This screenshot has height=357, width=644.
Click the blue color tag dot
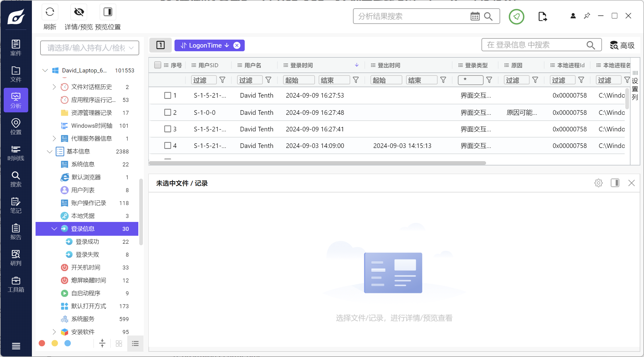[x=68, y=343]
